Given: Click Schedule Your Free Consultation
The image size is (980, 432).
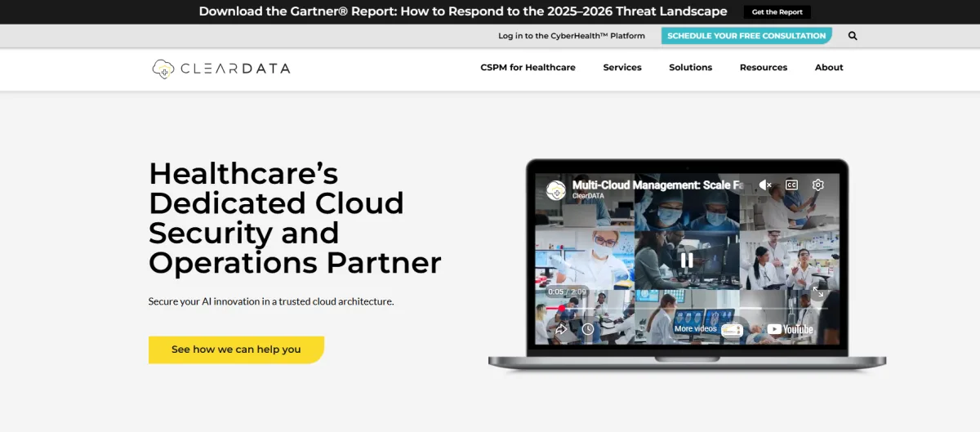Looking at the screenshot, I should pyautogui.click(x=746, y=36).
